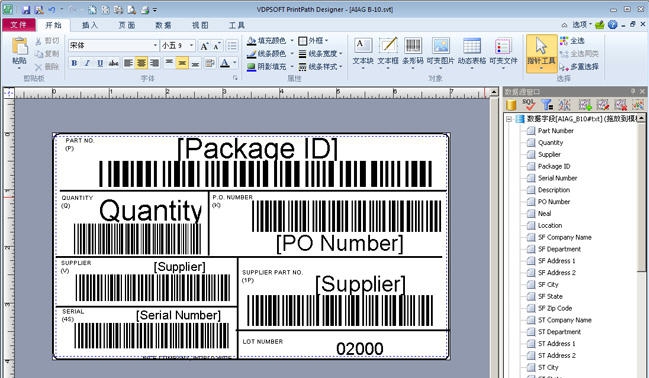Click the Increase Font Size icon
Screen dimensions: 649x378
pyautogui.click(x=204, y=46)
